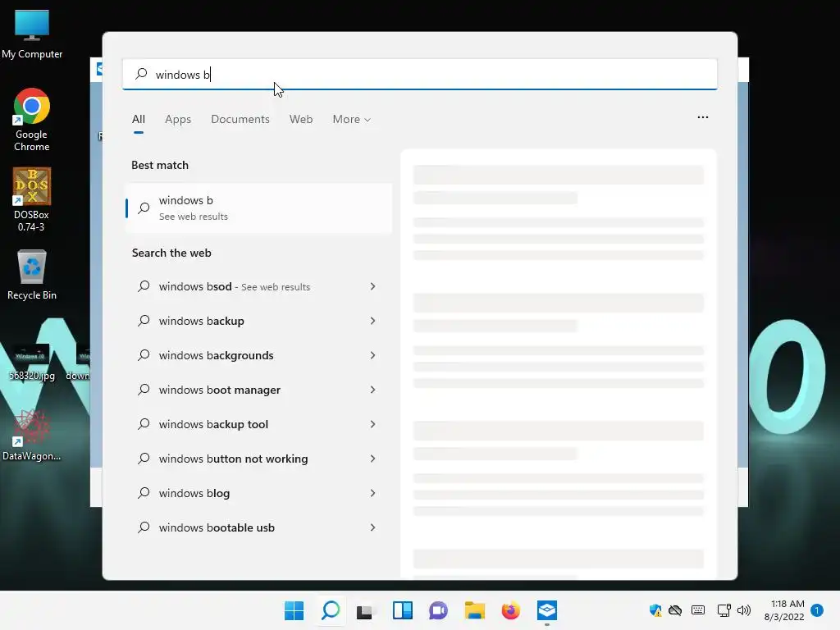
Task: Open the three-dot options menu
Action: pyautogui.click(x=703, y=117)
